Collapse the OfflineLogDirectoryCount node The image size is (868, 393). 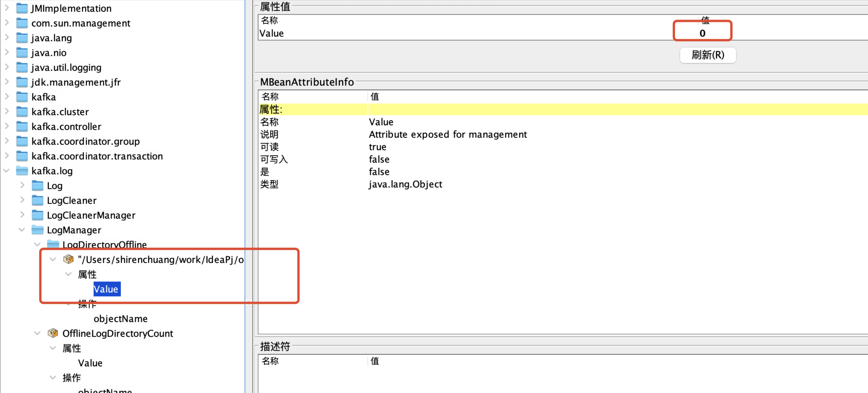(x=37, y=333)
